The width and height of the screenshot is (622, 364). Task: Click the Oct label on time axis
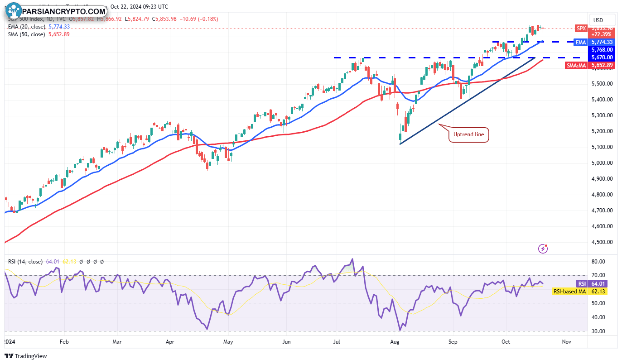(506, 342)
